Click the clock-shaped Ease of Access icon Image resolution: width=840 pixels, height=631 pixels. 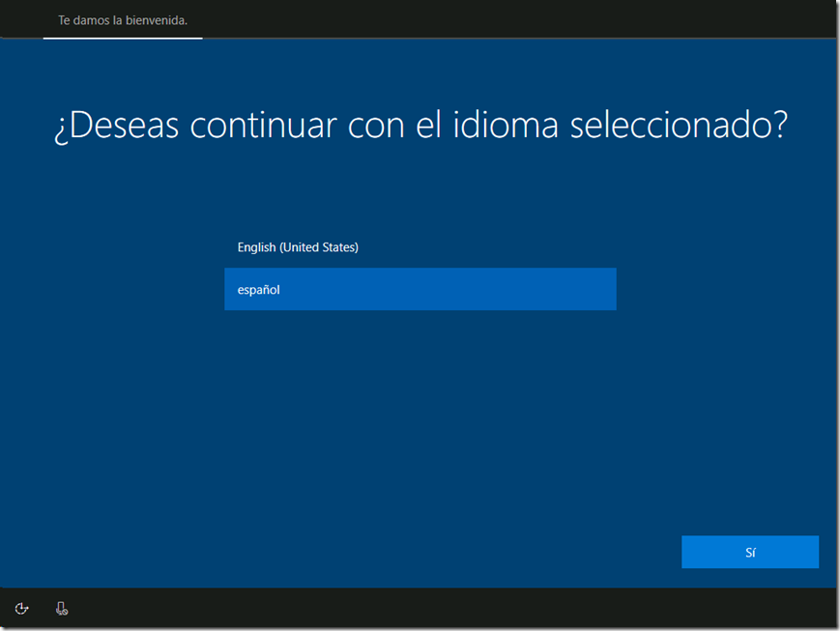click(x=22, y=608)
